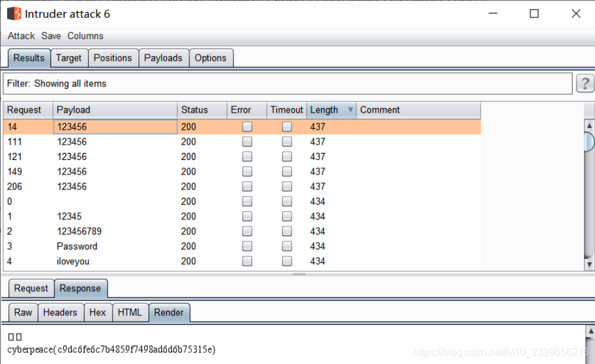
Task: Click the cyberpeace flag text in response
Action: click(111, 349)
